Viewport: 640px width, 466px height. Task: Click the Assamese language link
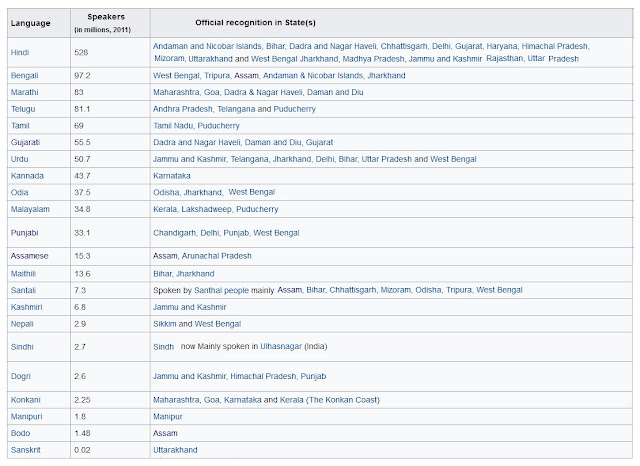[x=29, y=256]
